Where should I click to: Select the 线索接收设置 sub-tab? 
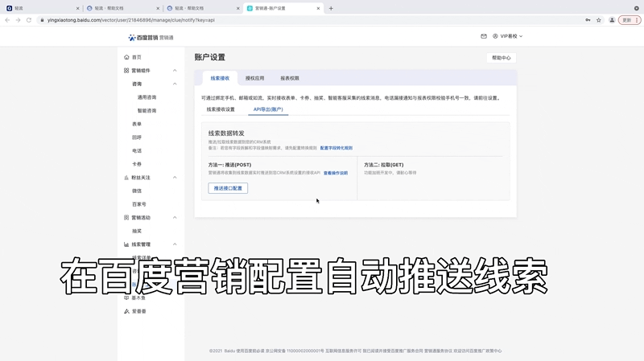point(221,109)
